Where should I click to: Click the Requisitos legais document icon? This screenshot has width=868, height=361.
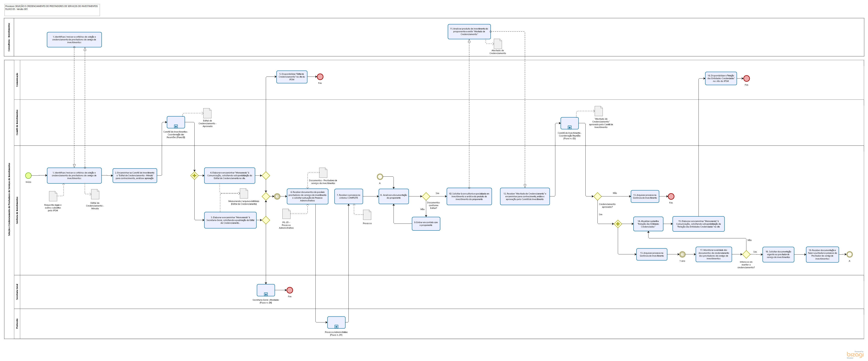(53, 196)
